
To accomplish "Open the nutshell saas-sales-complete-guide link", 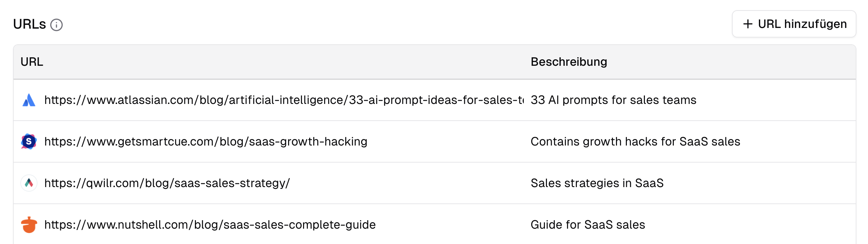I will tap(210, 225).
